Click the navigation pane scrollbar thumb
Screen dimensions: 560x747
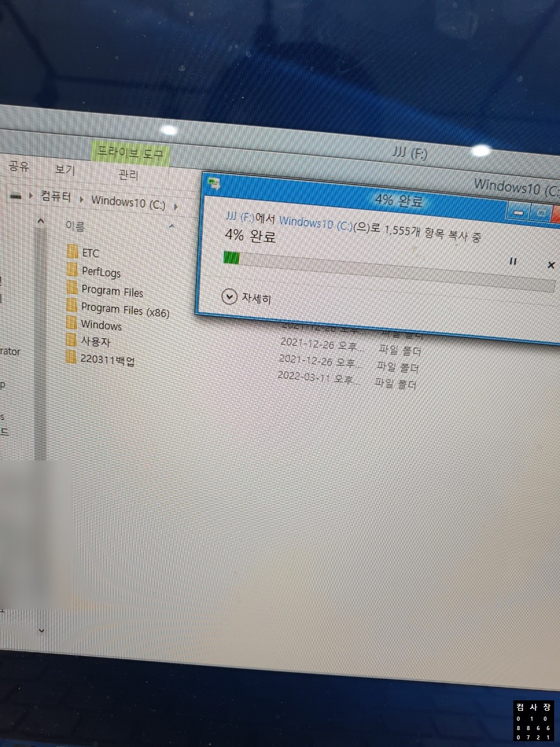coord(40,344)
